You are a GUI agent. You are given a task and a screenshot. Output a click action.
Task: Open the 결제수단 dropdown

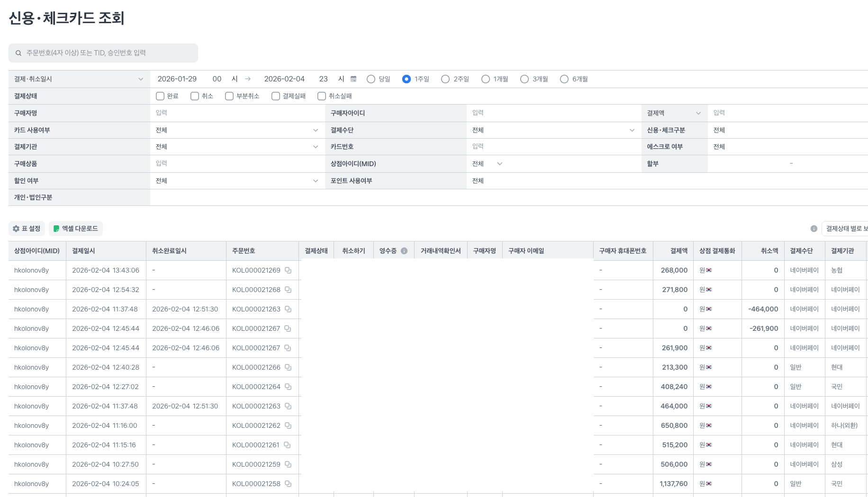(554, 130)
